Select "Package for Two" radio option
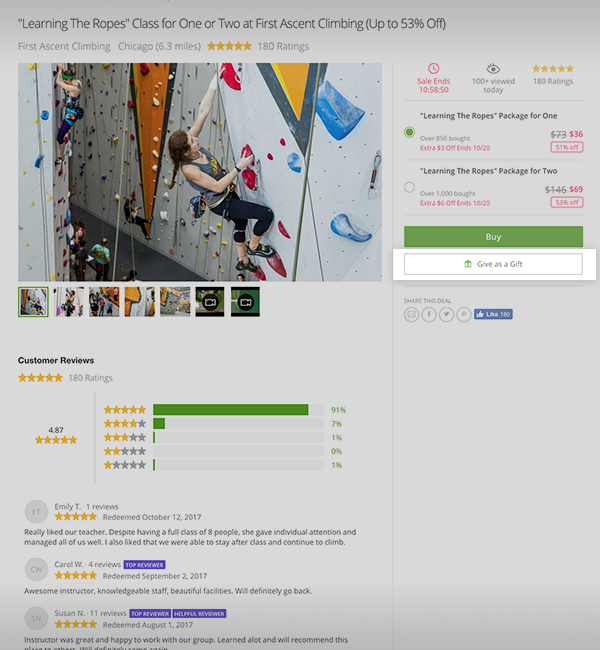Viewport: 600px width, 650px height. [x=410, y=187]
